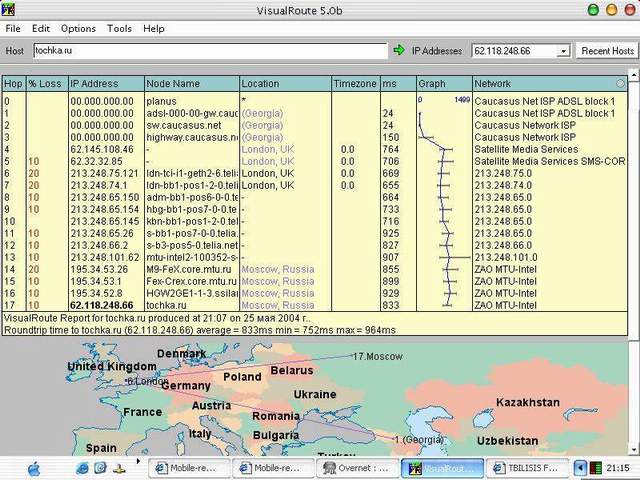
Task: Click the green go arrow icon
Action: point(399,50)
